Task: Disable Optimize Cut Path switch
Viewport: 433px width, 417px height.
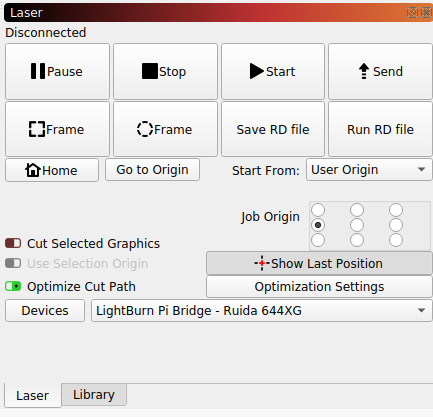Action: (13, 286)
